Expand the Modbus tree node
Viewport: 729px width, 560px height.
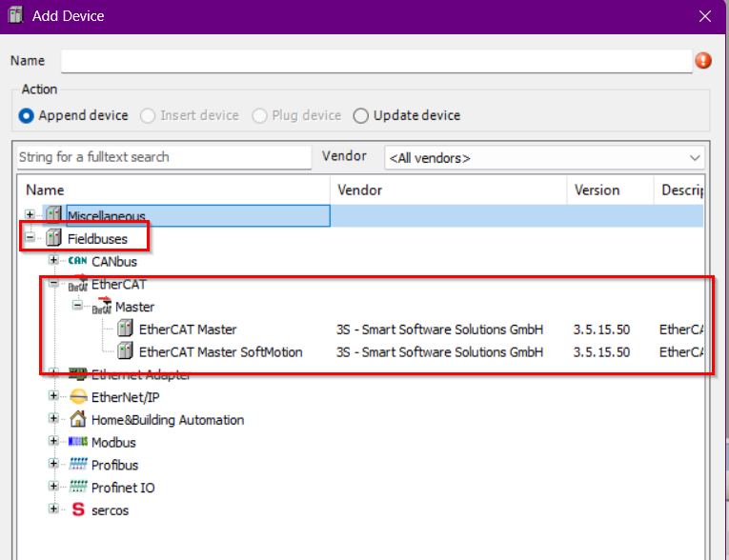[x=54, y=442]
